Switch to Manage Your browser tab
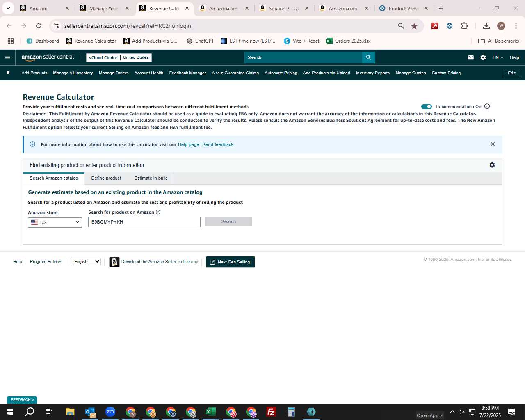 (x=104, y=8)
